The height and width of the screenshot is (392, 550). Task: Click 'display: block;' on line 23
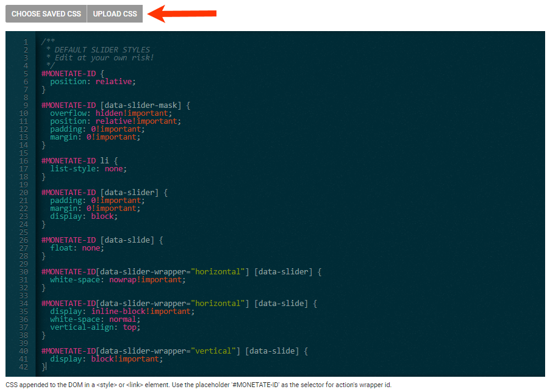tap(84, 216)
